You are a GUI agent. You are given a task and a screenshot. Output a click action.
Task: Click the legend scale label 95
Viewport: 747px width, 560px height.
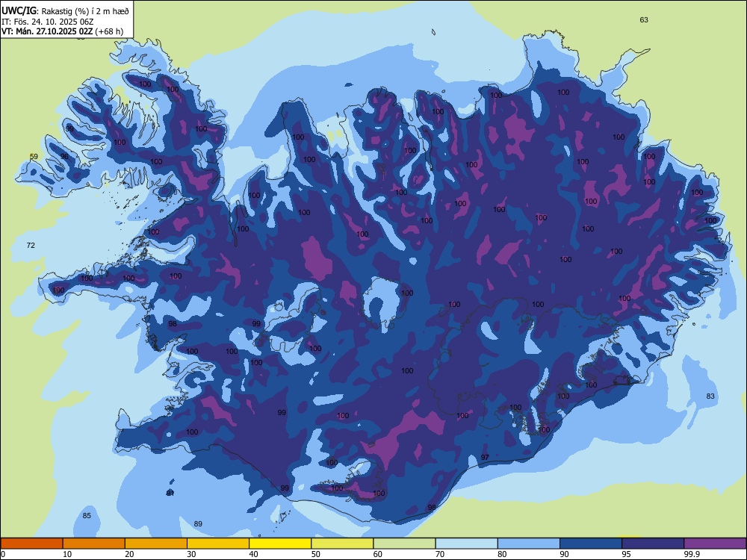[x=627, y=554]
